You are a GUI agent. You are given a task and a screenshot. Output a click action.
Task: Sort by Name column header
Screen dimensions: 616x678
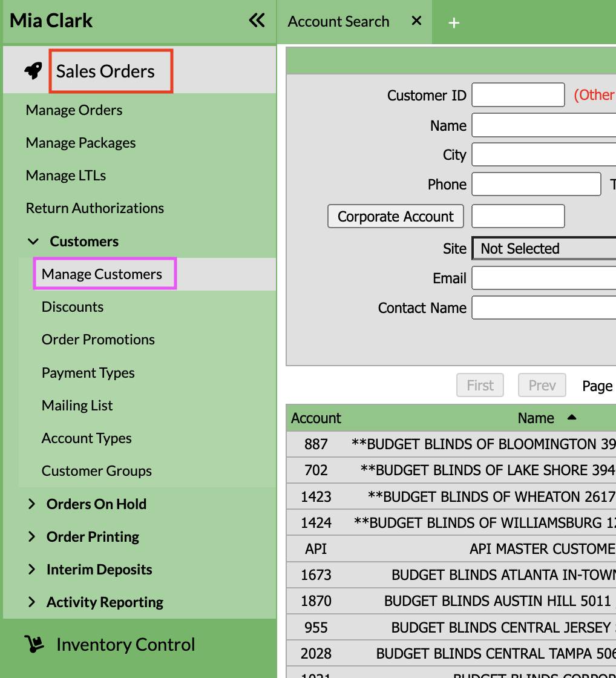(x=536, y=418)
